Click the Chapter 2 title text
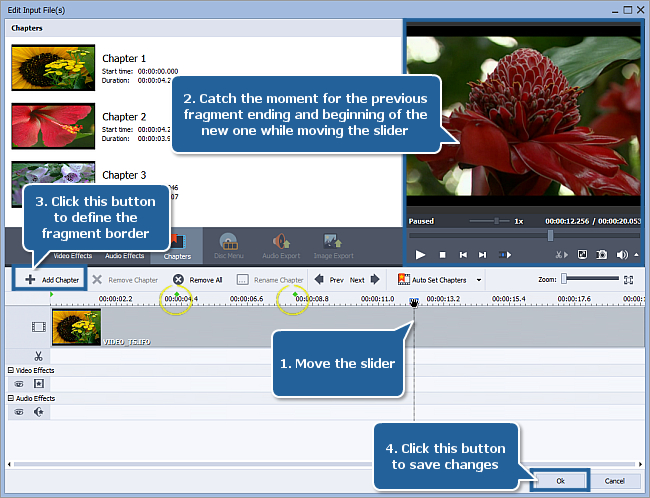The height and width of the screenshot is (498, 650). click(124, 117)
